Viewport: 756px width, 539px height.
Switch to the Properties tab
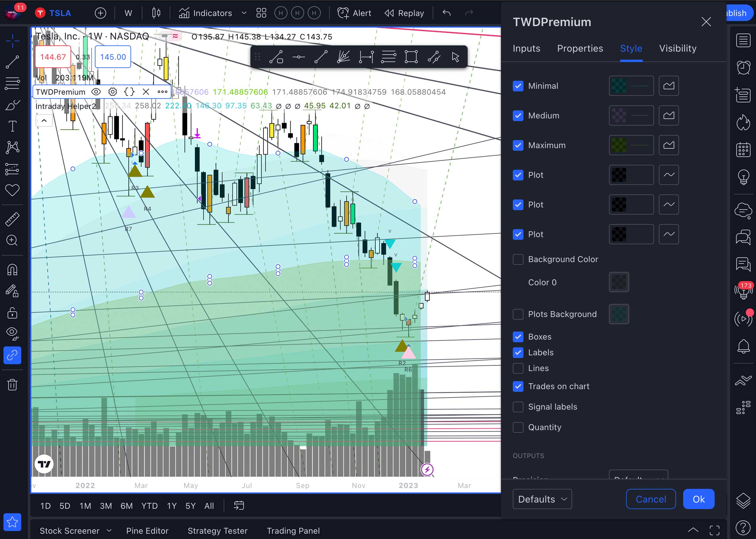(580, 48)
